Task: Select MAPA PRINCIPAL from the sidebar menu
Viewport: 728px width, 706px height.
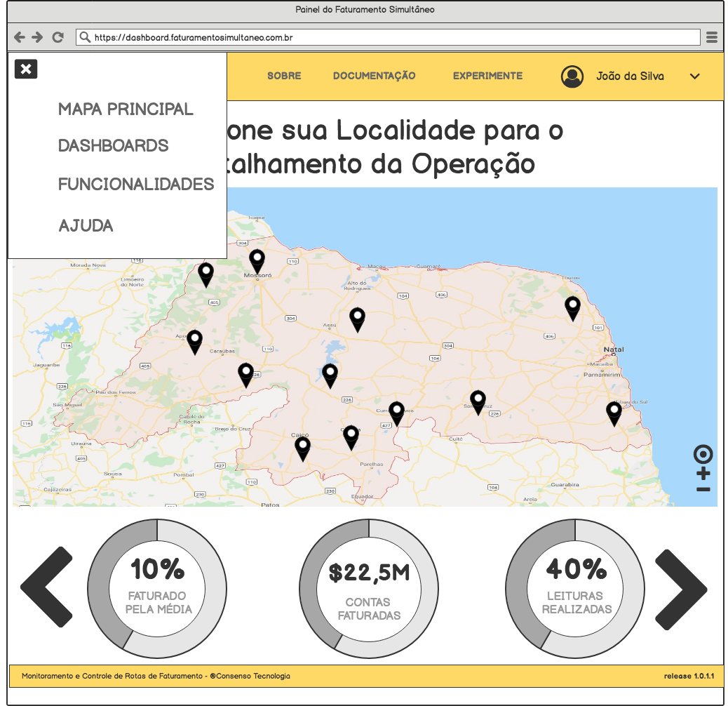Action: coord(125,109)
